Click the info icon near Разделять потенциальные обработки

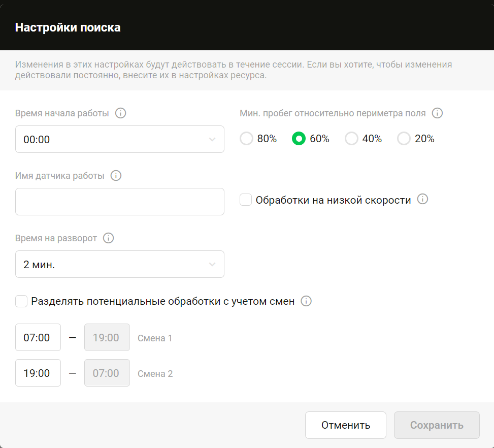pyautogui.click(x=306, y=301)
